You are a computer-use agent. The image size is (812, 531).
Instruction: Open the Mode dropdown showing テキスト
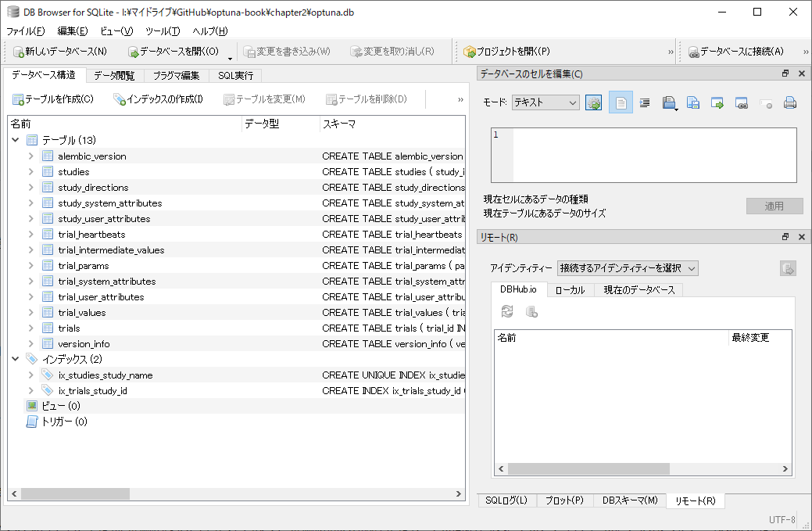click(x=546, y=102)
